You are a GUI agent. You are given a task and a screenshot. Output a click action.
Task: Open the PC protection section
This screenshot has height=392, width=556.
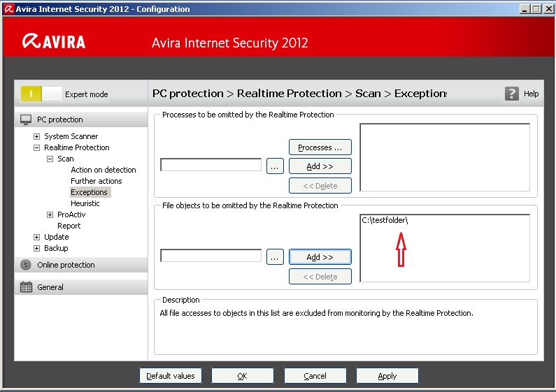coord(81,119)
